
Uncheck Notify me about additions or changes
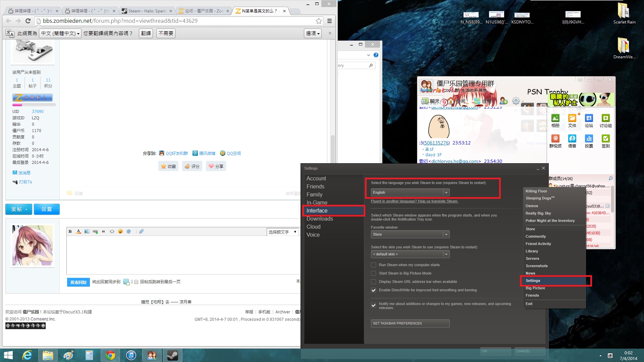click(x=373, y=305)
